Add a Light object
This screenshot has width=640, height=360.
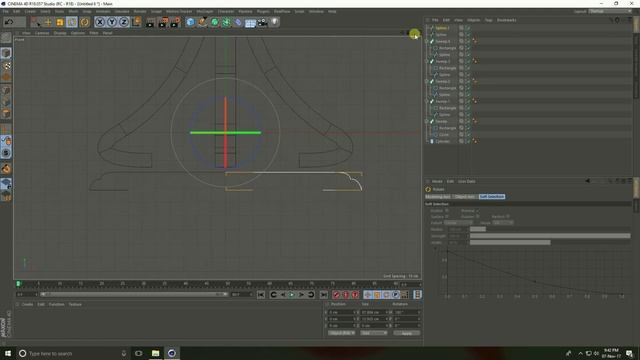(275, 22)
